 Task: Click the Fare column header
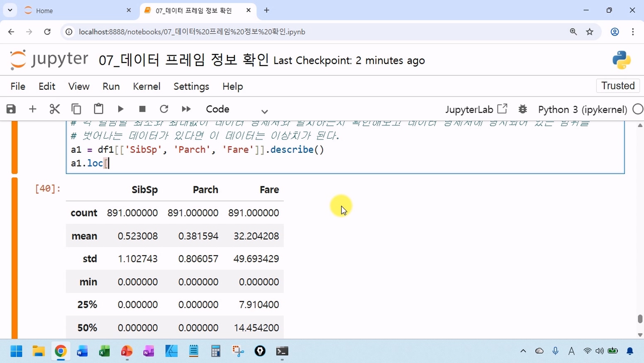269,190
